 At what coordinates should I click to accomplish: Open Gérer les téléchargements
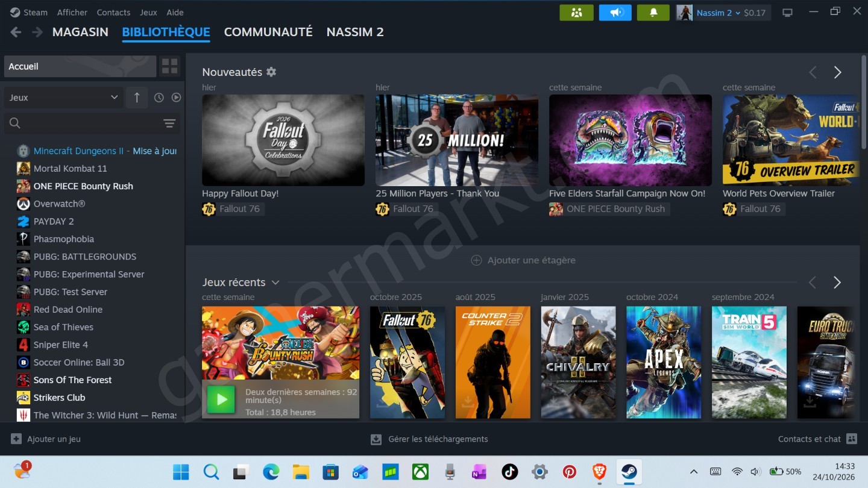429,439
